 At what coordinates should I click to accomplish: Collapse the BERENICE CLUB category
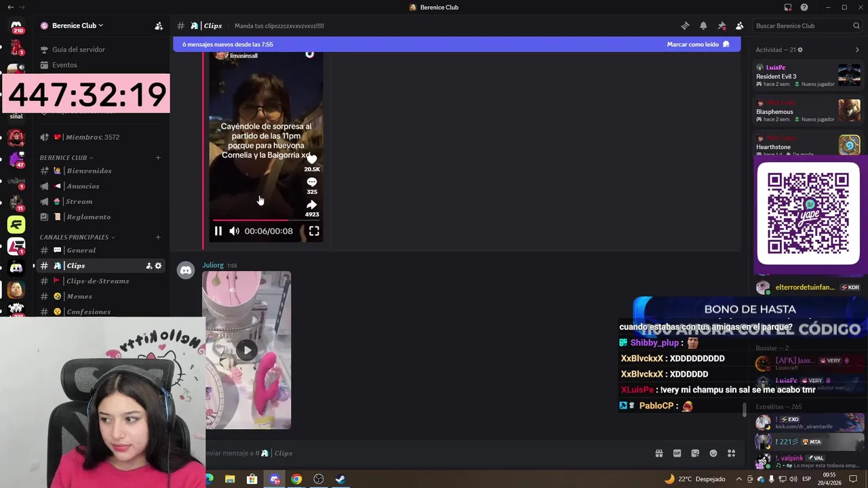pos(66,158)
